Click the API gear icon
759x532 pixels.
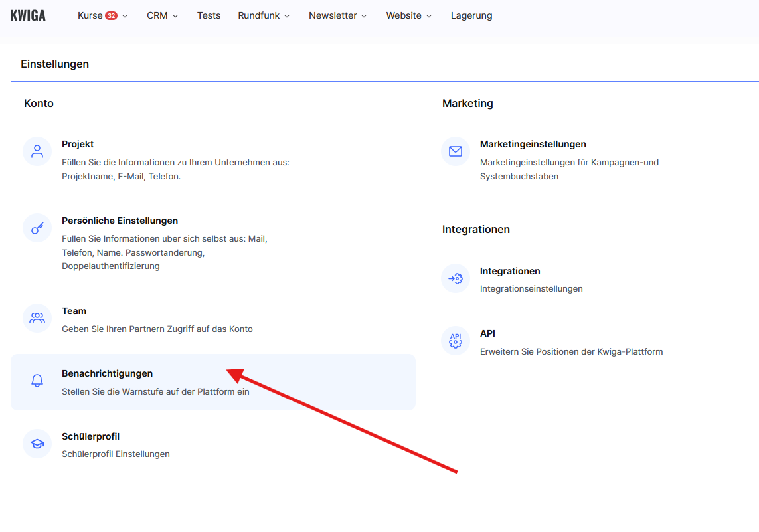pyautogui.click(x=456, y=341)
